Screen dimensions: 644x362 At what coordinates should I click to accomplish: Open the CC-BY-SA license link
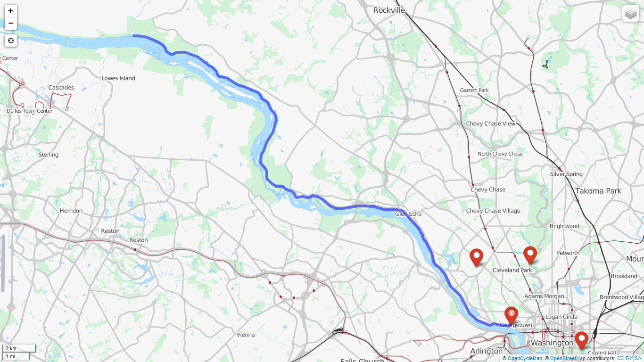tap(629, 358)
